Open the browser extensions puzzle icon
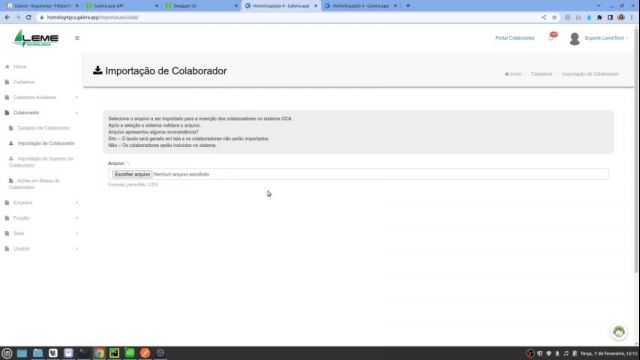Viewport: 640px width, 360px height. (x=600, y=18)
